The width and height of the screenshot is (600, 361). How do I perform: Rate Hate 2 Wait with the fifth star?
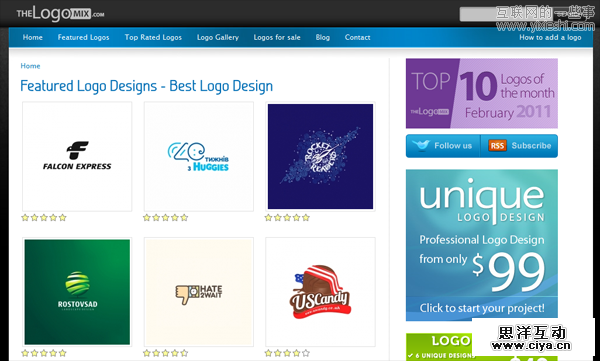click(184, 353)
